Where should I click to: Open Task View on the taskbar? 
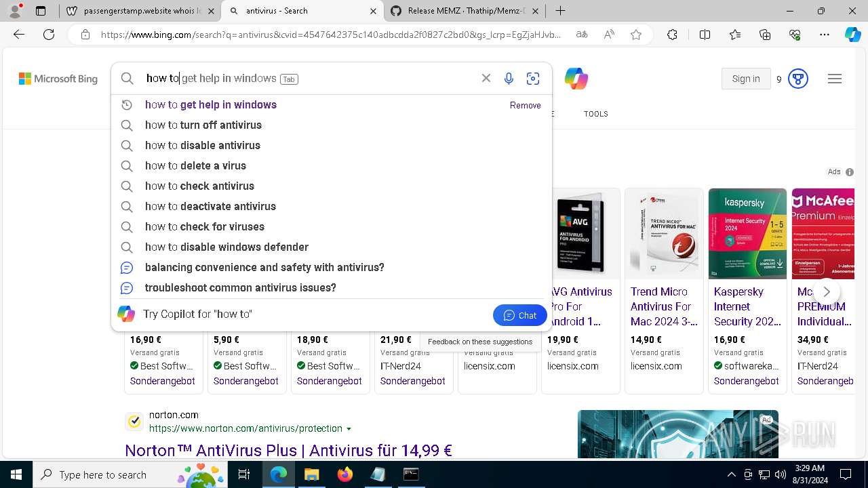(x=245, y=474)
